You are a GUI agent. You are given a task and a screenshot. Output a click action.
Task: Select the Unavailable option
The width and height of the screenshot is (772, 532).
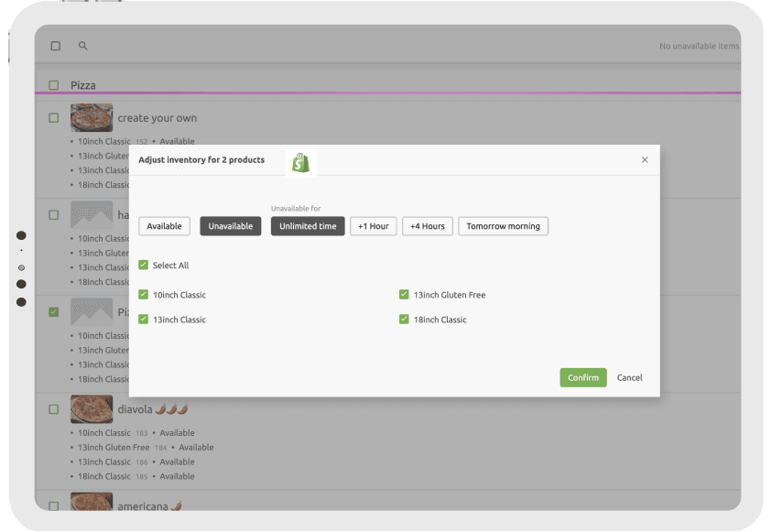(x=230, y=225)
